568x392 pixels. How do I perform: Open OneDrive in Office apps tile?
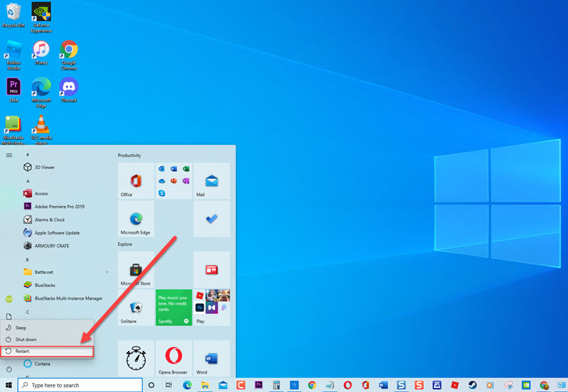[162, 181]
